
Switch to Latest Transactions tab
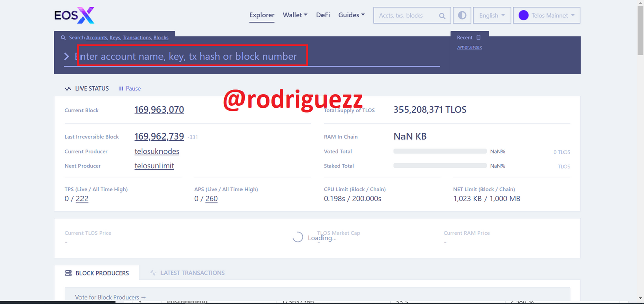click(187, 273)
